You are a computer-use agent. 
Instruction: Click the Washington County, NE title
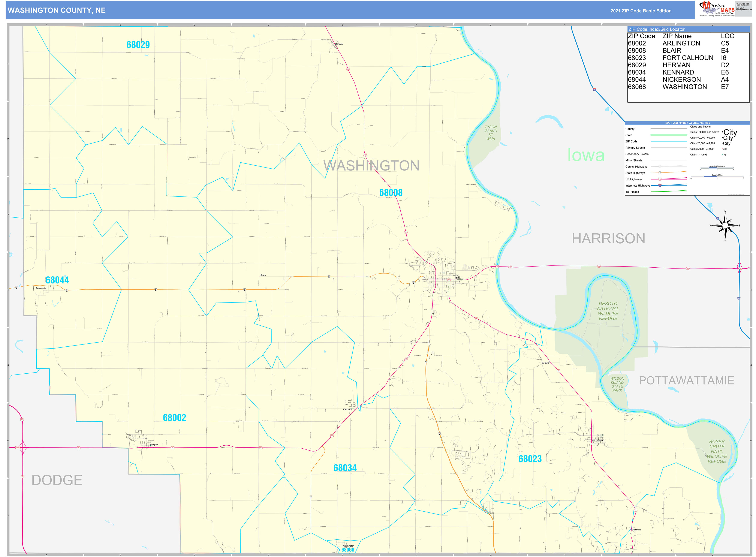point(57,10)
